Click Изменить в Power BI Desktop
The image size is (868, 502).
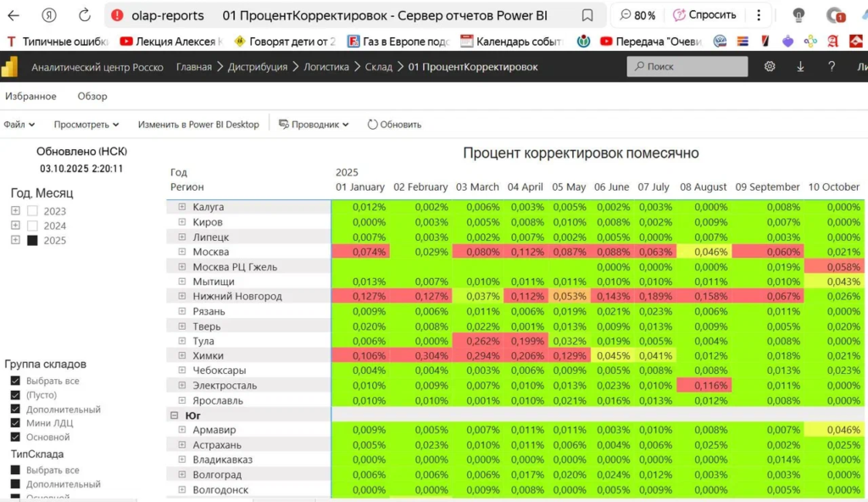(x=198, y=125)
